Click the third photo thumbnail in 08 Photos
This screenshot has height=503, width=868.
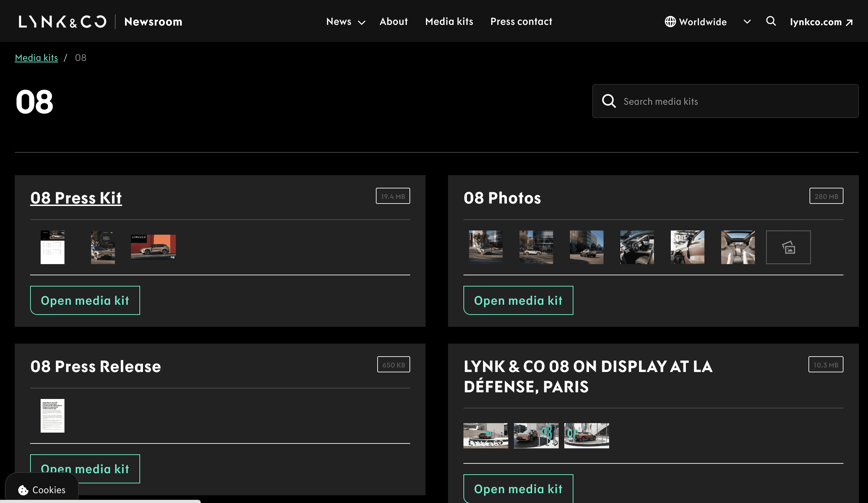click(x=587, y=247)
